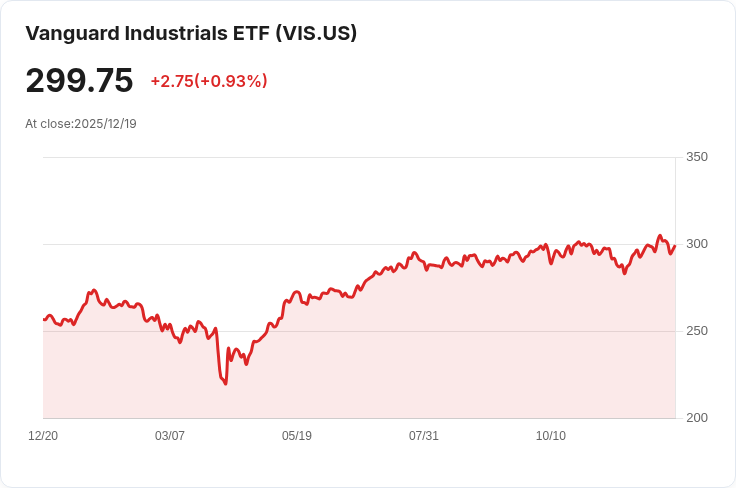This screenshot has width=736, height=488.
Task: Select the 12/20 x-axis date label
Action: [43, 436]
